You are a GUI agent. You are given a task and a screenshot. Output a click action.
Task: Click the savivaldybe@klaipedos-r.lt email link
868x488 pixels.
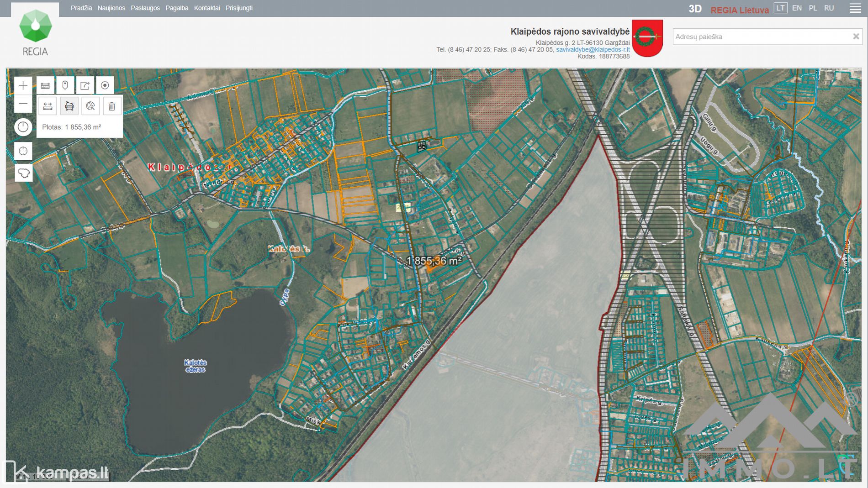click(x=593, y=50)
